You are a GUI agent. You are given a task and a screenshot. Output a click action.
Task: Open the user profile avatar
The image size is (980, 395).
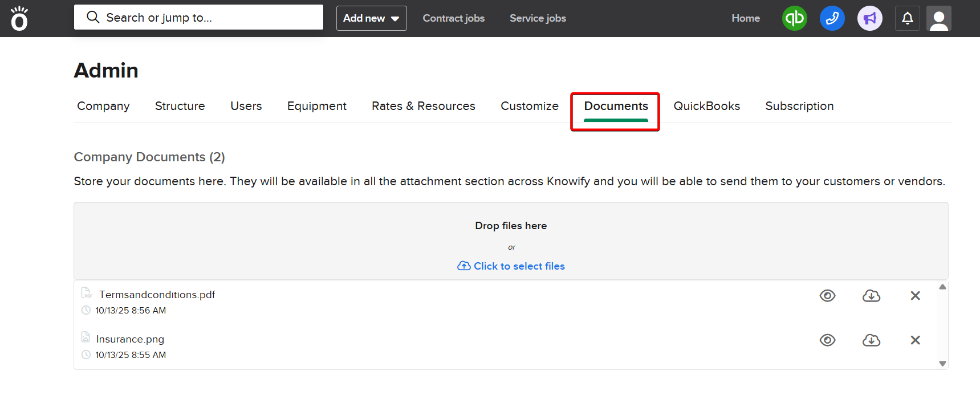coord(938,18)
